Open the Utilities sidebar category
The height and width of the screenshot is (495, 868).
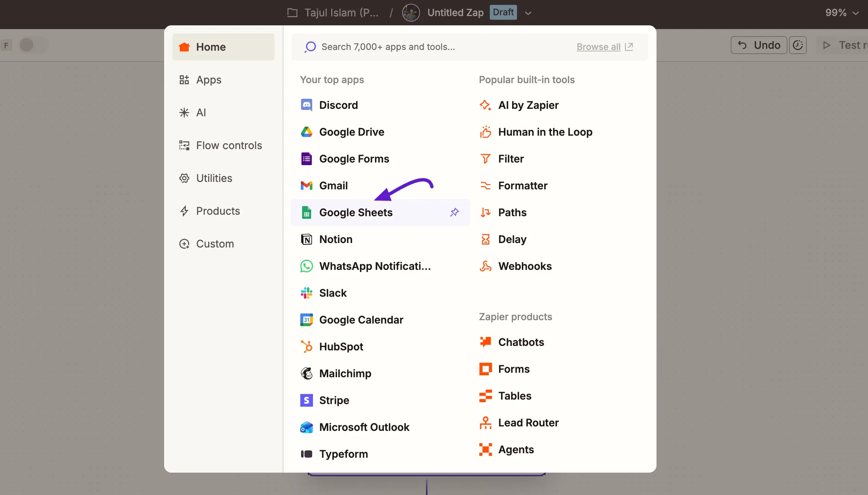click(x=223, y=178)
